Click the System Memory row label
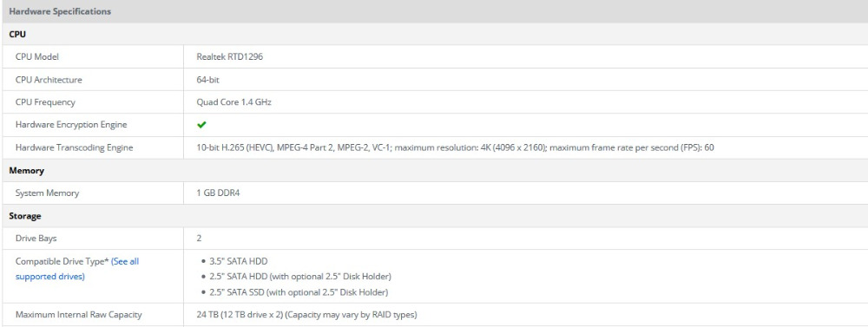This screenshot has width=868, height=327. click(x=47, y=193)
